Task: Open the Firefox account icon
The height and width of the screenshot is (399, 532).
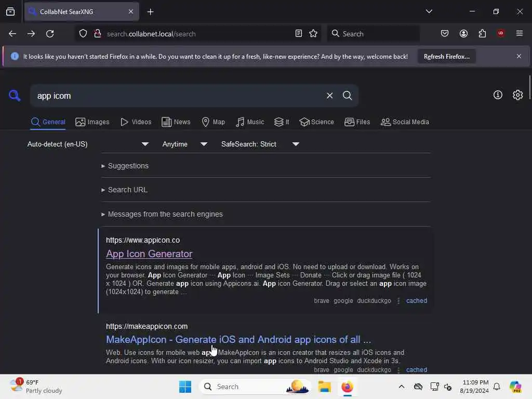Action: pos(463,34)
